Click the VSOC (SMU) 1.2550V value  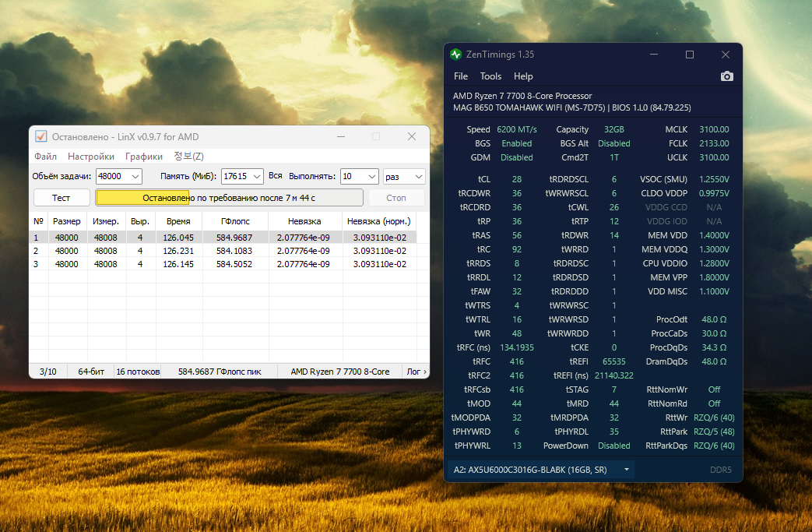[x=714, y=179]
